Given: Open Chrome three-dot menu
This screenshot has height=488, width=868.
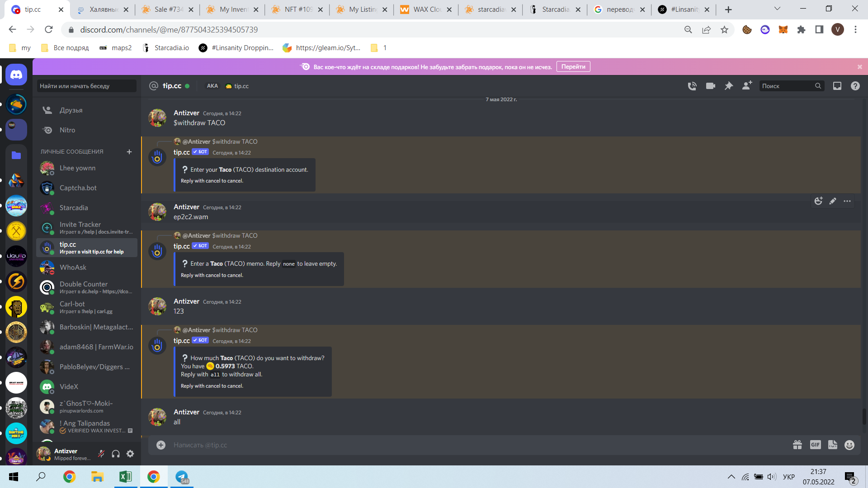Looking at the screenshot, I should [x=855, y=30].
